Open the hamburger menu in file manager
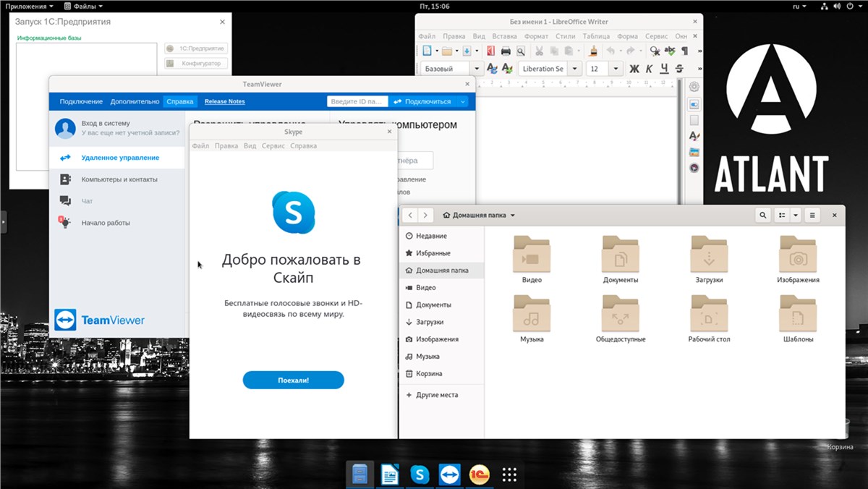 [x=812, y=215]
